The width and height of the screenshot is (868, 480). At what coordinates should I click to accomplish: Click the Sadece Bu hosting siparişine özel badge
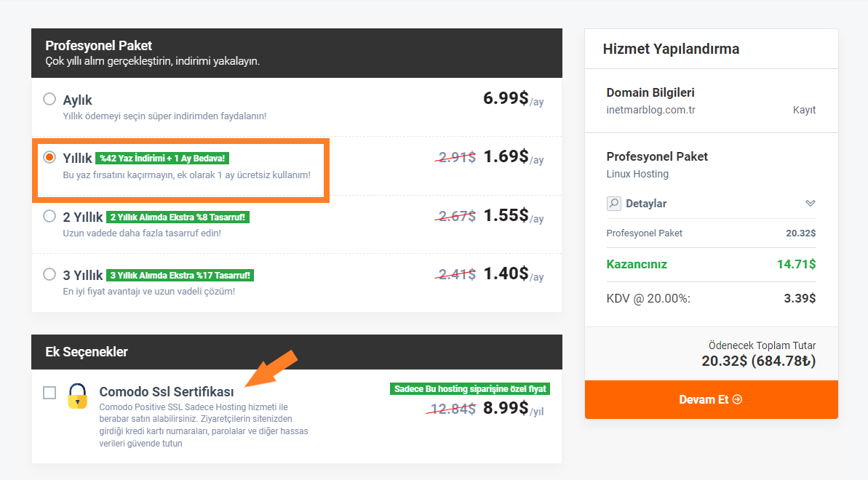point(470,388)
